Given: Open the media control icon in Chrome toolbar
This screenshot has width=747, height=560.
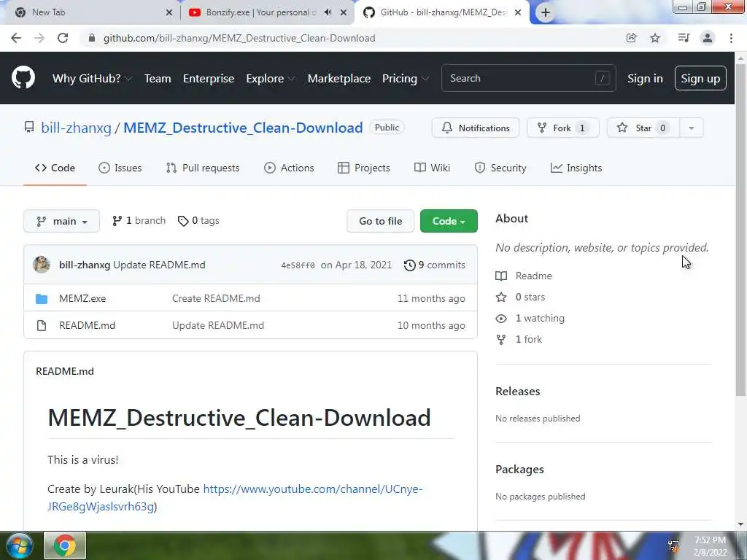Looking at the screenshot, I should click(x=684, y=38).
